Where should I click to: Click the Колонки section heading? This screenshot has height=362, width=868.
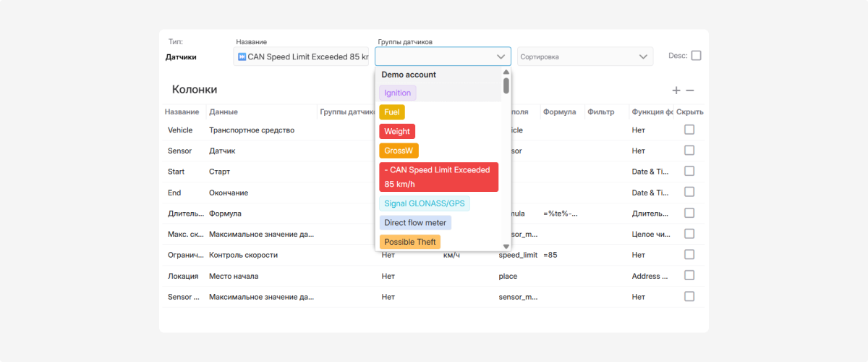click(195, 89)
